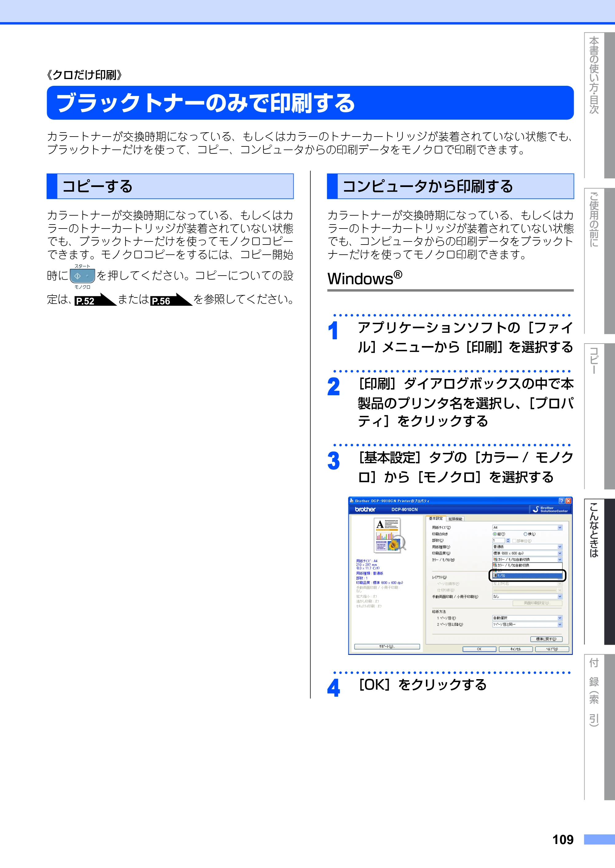This screenshot has height=868, width=615.
Task: Open the 付録（索引） side tab
Action: [599, 727]
